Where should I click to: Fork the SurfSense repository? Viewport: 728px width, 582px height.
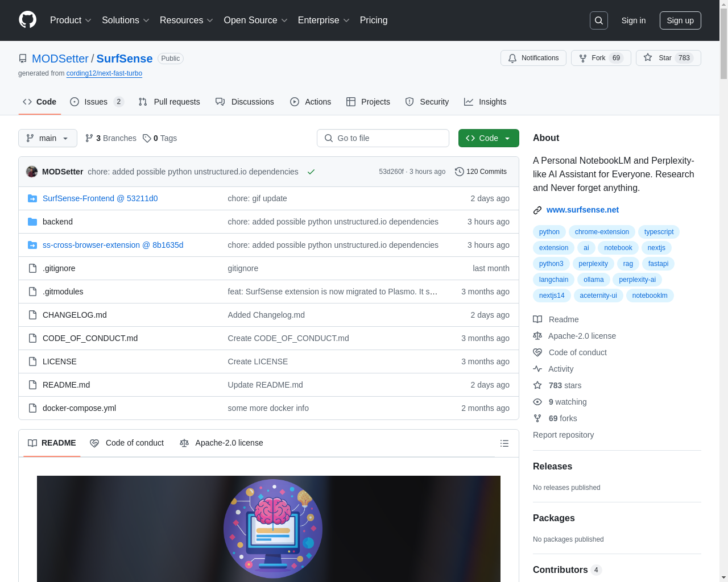601,58
